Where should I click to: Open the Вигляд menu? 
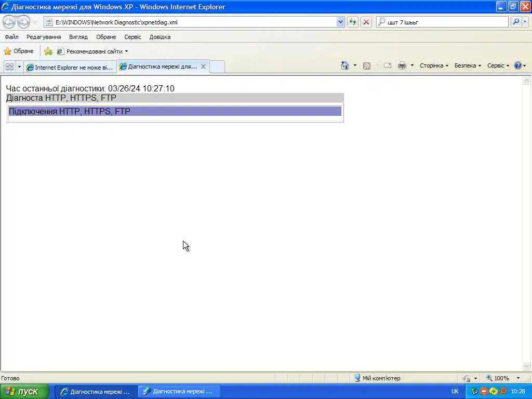78,37
